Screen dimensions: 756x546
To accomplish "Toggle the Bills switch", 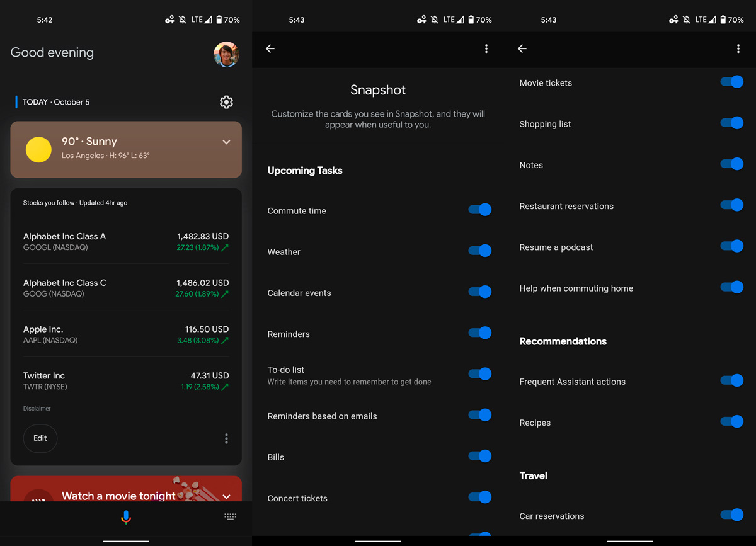I will tap(480, 456).
